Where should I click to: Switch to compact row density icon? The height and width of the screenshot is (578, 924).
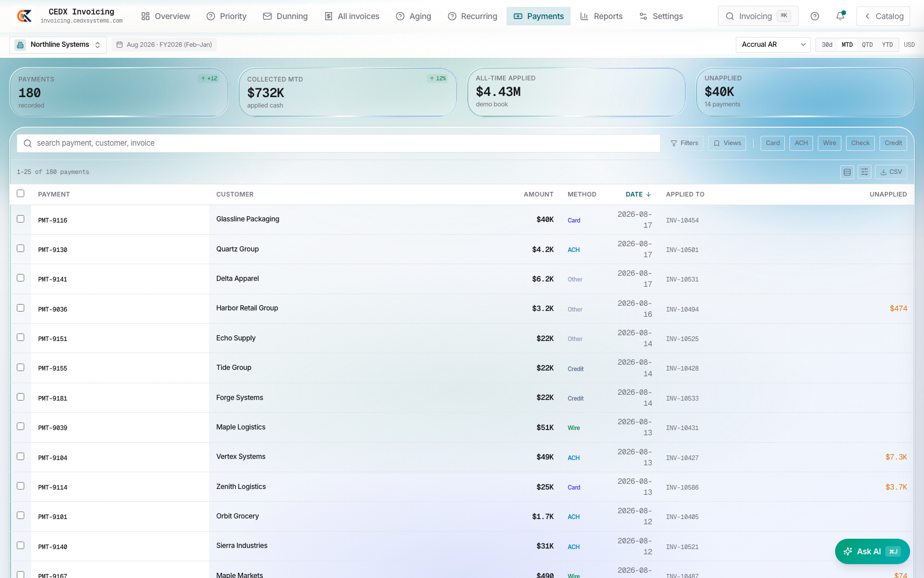pos(847,172)
